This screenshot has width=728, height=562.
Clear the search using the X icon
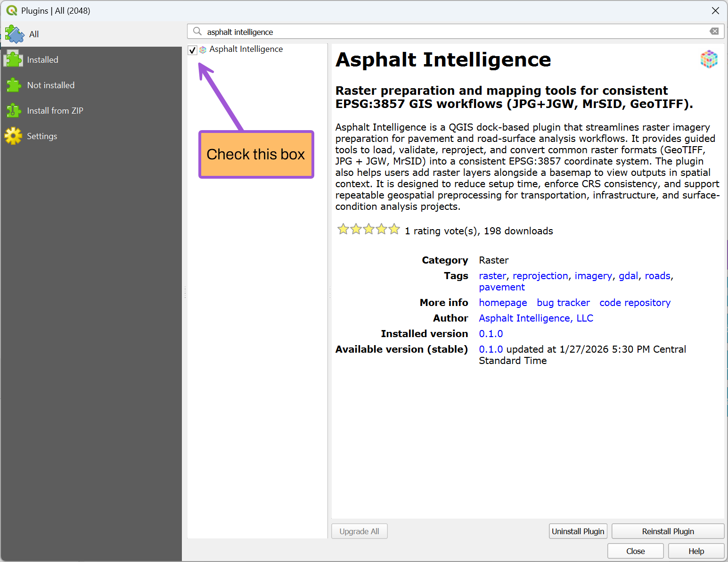click(714, 31)
